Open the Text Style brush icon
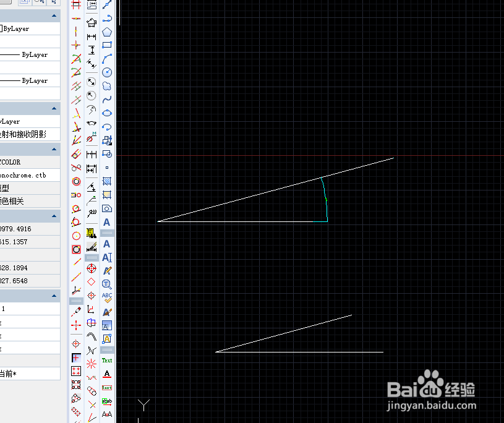This screenshot has width=504, height=423. coord(107,312)
